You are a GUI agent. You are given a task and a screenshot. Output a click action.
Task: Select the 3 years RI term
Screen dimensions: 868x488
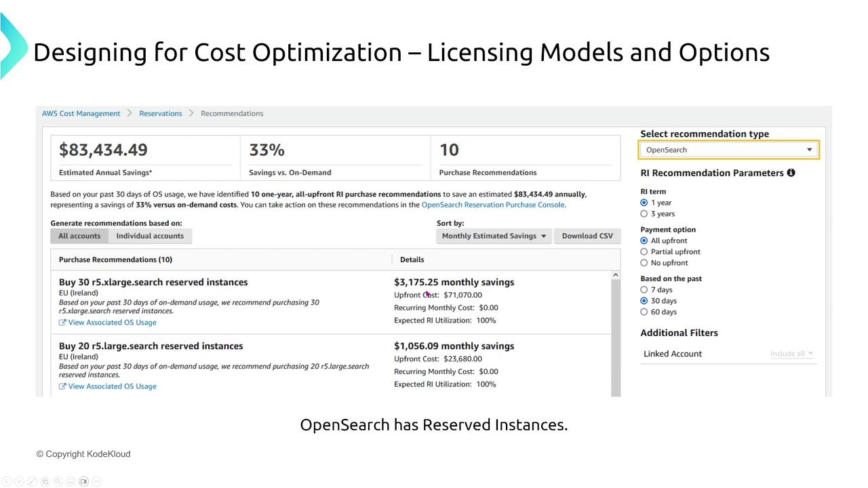pyautogui.click(x=644, y=214)
